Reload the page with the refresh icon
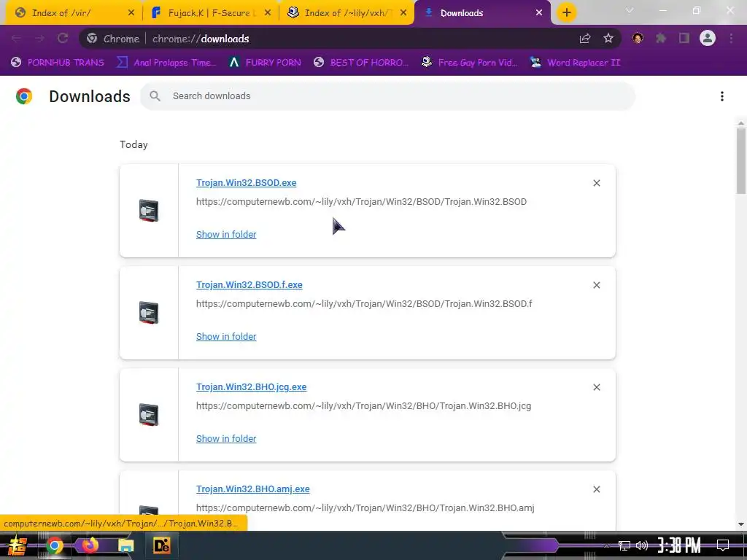Viewport: 747px width, 560px height. 63,39
